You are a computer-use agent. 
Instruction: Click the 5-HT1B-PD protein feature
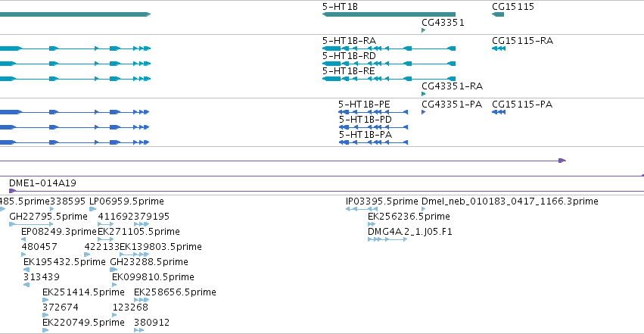click(x=373, y=127)
